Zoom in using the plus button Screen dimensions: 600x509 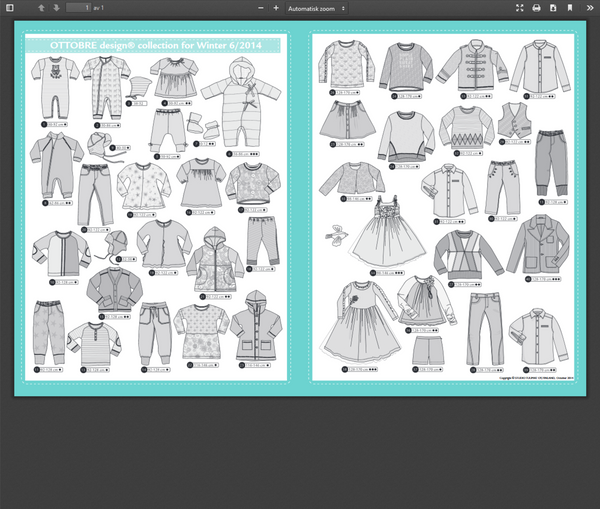(x=276, y=8)
